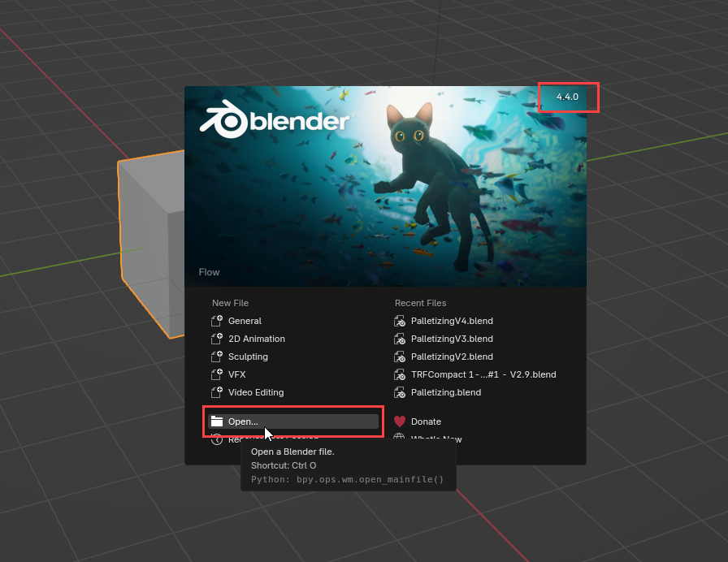Click the blend-file icon beside Palletizing.blend
The height and width of the screenshot is (562, 728).
(400, 392)
